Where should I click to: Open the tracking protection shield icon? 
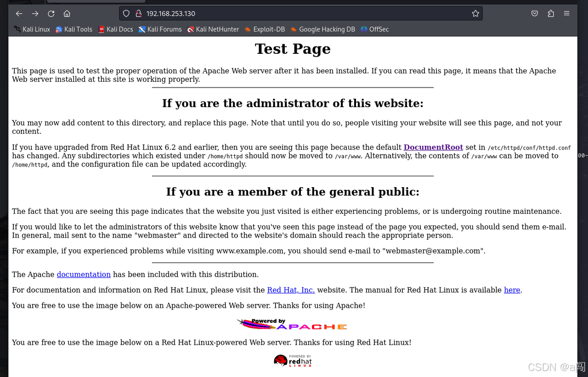click(x=126, y=13)
